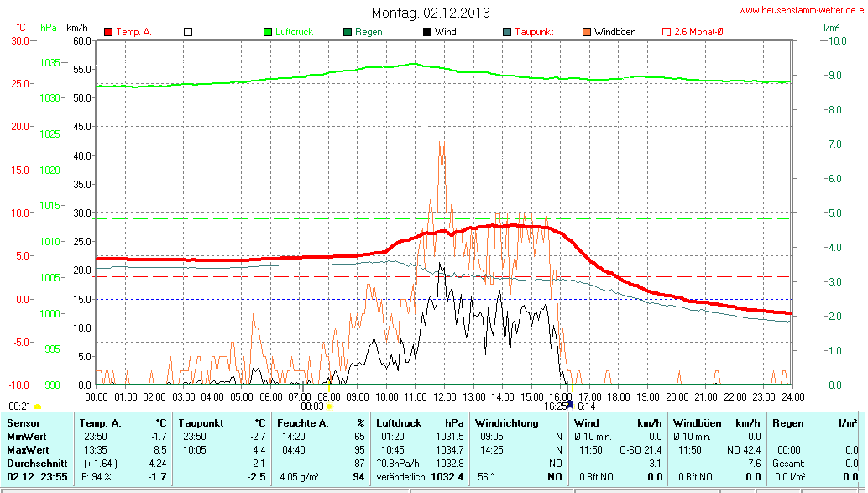Click the yellow sun icon beside 08:21

click(38, 406)
